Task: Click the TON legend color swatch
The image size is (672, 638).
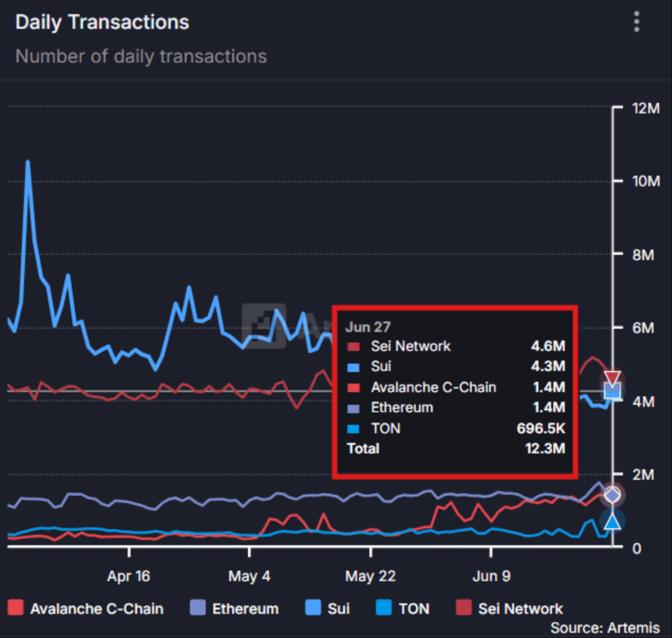Action: click(383, 608)
